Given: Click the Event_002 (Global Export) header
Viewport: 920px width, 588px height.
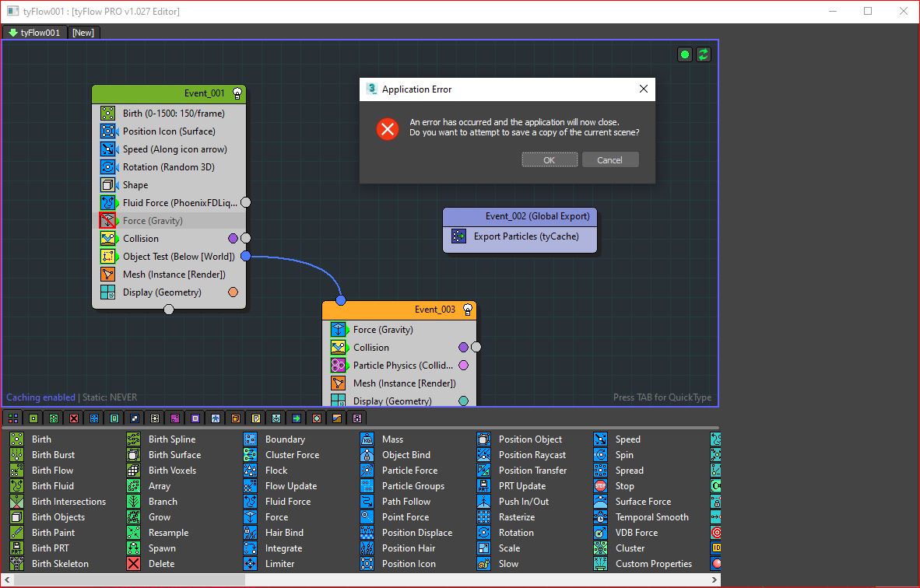Looking at the screenshot, I should pos(520,215).
